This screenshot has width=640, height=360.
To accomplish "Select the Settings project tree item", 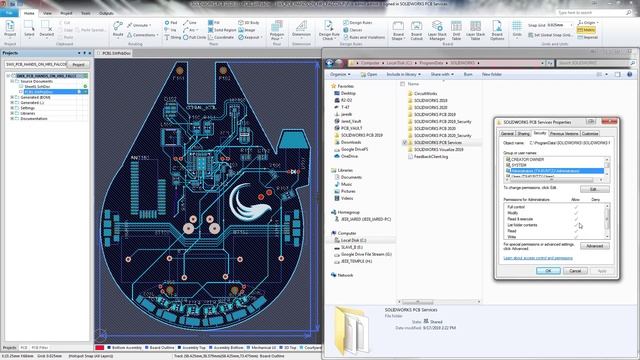I will pyautogui.click(x=27, y=108).
